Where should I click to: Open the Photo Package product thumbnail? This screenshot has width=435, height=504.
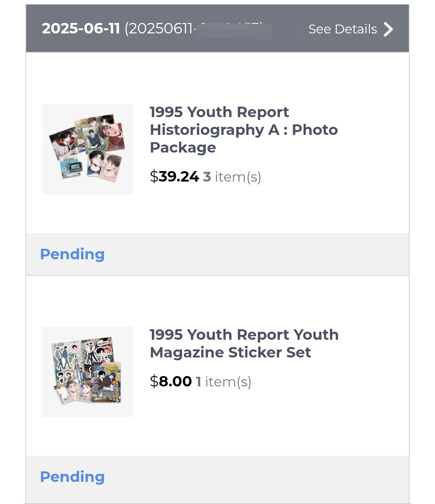coord(87,149)
